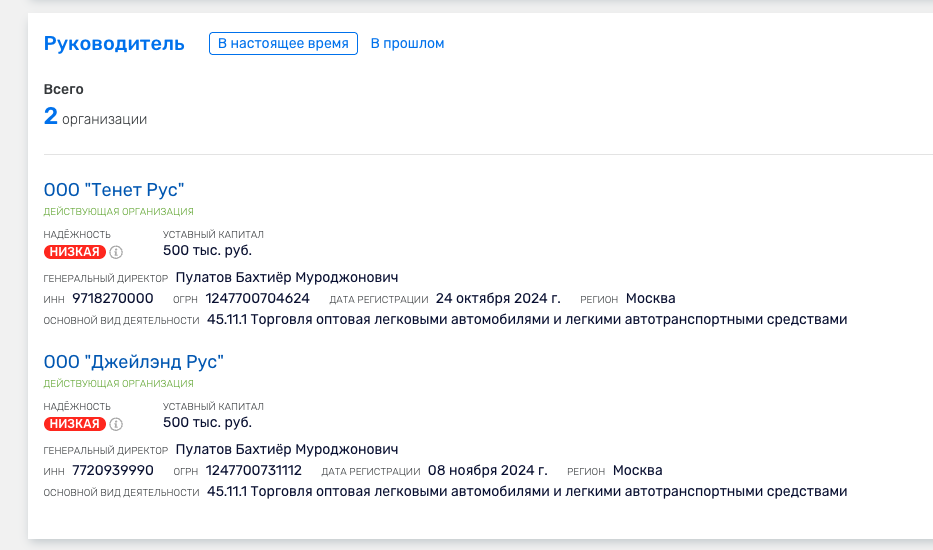The width and height of the screenshot is (933, 550).
Task: Switch to the "В настоящее время" tab
Action: coord(283,44)
